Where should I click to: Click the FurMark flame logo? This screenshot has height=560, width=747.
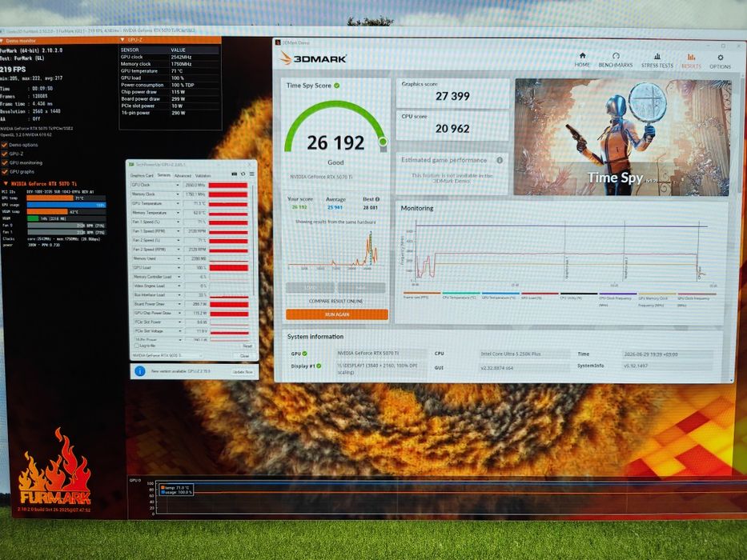[54, 466]
